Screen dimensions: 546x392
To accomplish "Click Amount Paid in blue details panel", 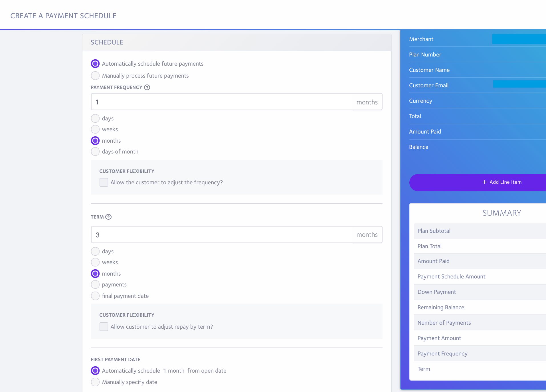I will pos(478,132).
